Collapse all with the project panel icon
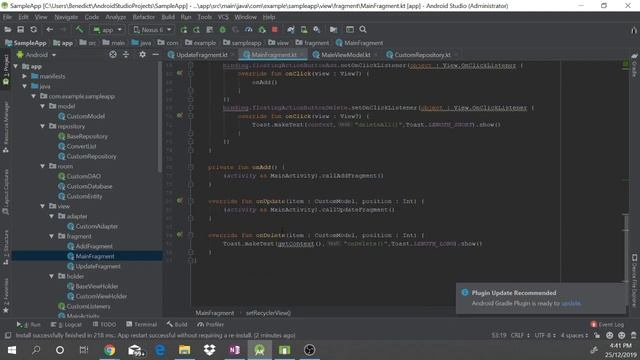 click(126, 54)
